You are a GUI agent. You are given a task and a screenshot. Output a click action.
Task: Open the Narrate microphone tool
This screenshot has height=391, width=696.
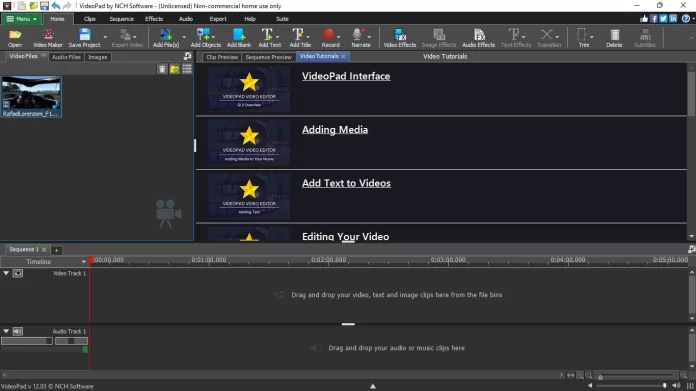click(x=360, y=37)
